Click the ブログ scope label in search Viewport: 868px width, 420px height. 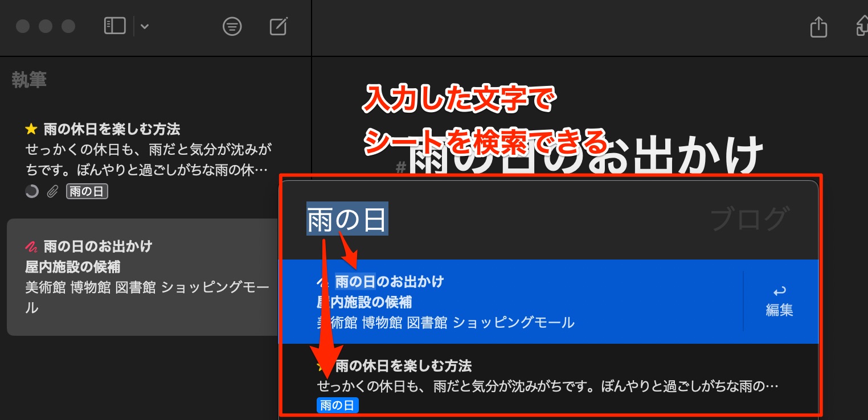(x=750, y=219)
